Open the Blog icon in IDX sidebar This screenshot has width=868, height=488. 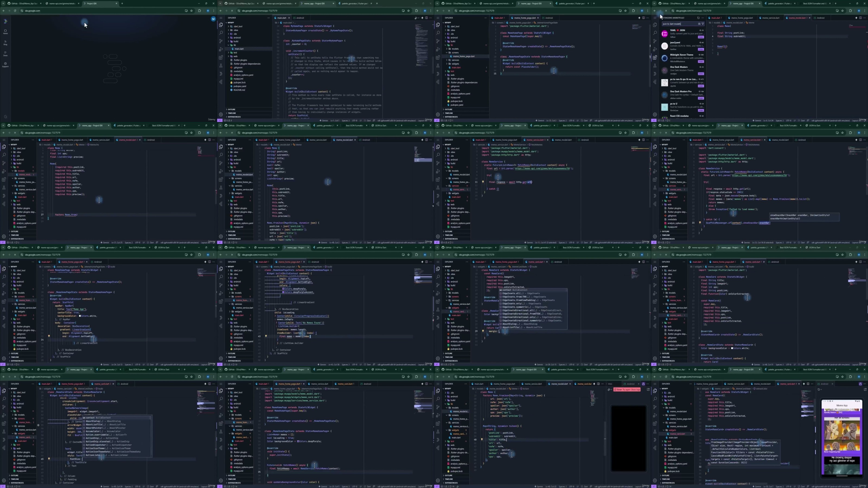pyautogui.click(x=5, y=43)
